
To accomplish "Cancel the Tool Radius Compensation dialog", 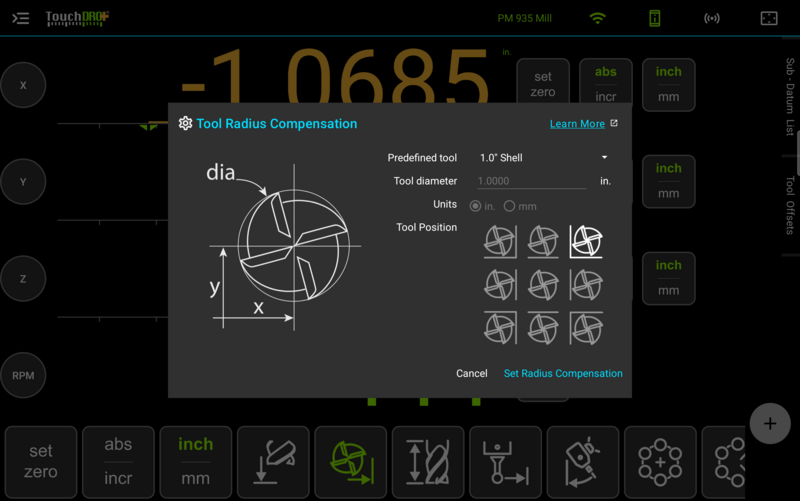I will pyautogui.click(x=471, y=373).
